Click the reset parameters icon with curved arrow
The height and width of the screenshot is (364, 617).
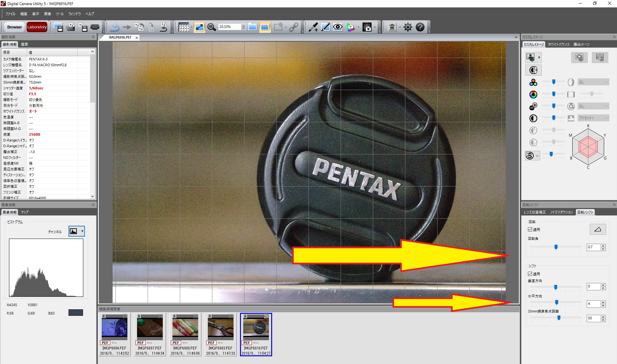point(163,27)
